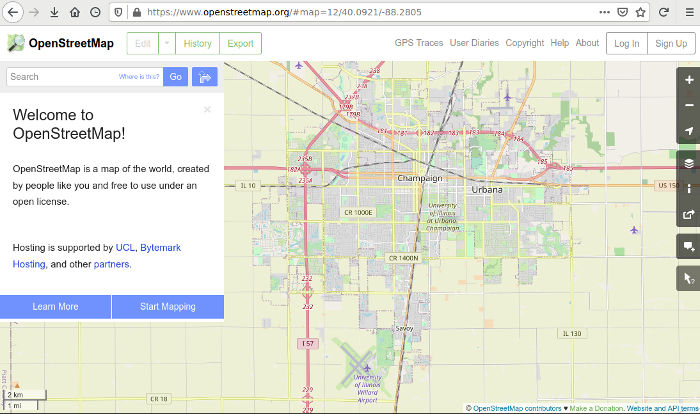The height and width of the screenshot is (414, 700).
Task: Open the Edit tab
Action: tap(143, 43)
